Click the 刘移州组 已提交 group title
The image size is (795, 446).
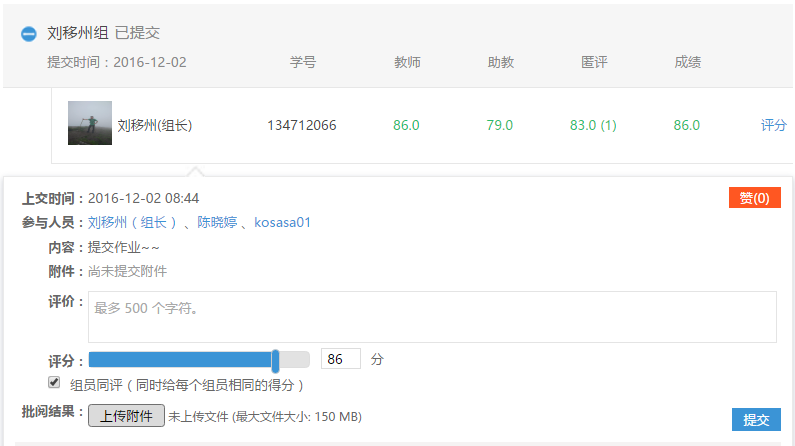tap(103, 33)
